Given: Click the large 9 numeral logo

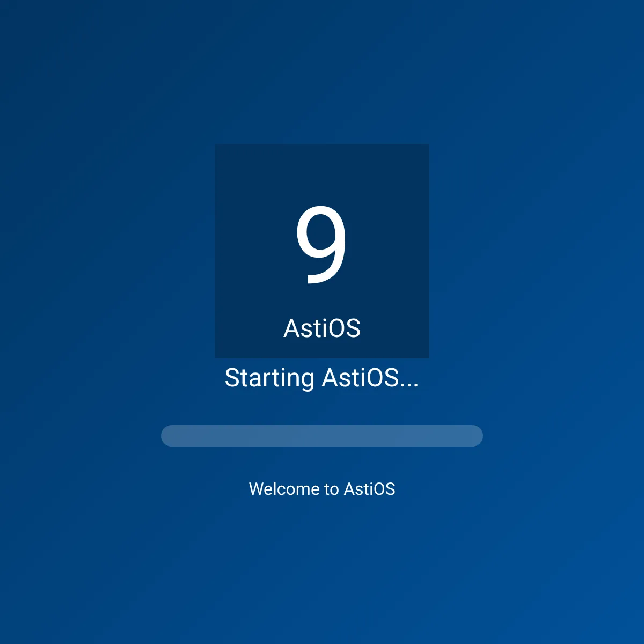Looking at the screenshot, I should [321, 245].
